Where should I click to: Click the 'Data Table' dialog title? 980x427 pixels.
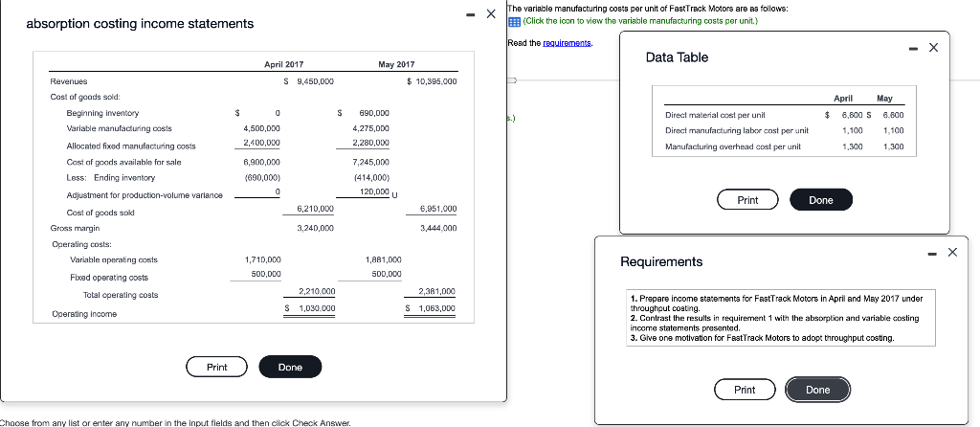[677, 57]
